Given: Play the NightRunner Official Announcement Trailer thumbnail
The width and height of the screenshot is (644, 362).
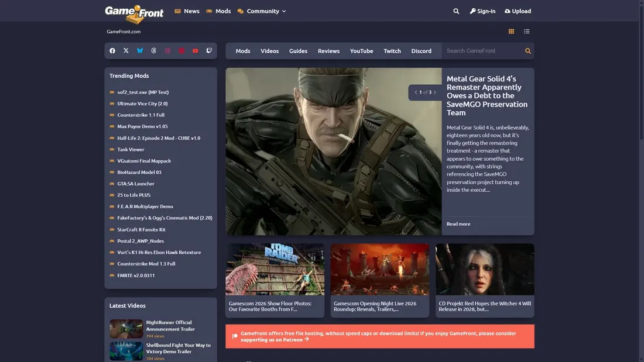Looking at the screenshot, I should click(126, 329).
